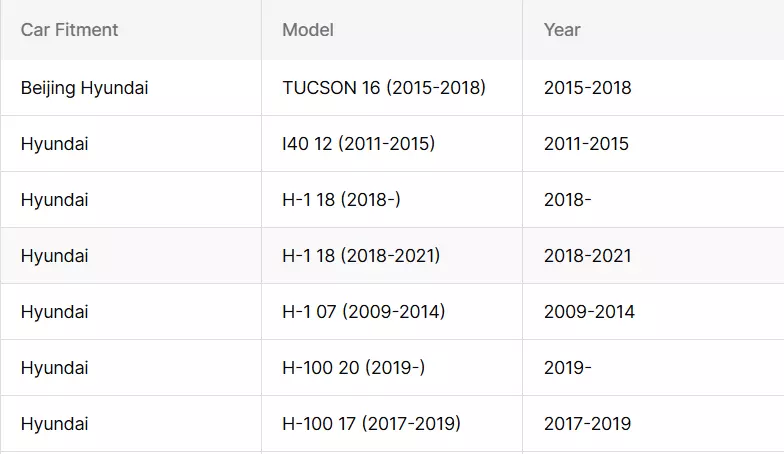Click Hyundai in the I40 12 row
The height and width of the screenshot is (454, 784).
(x=54, y=144)
